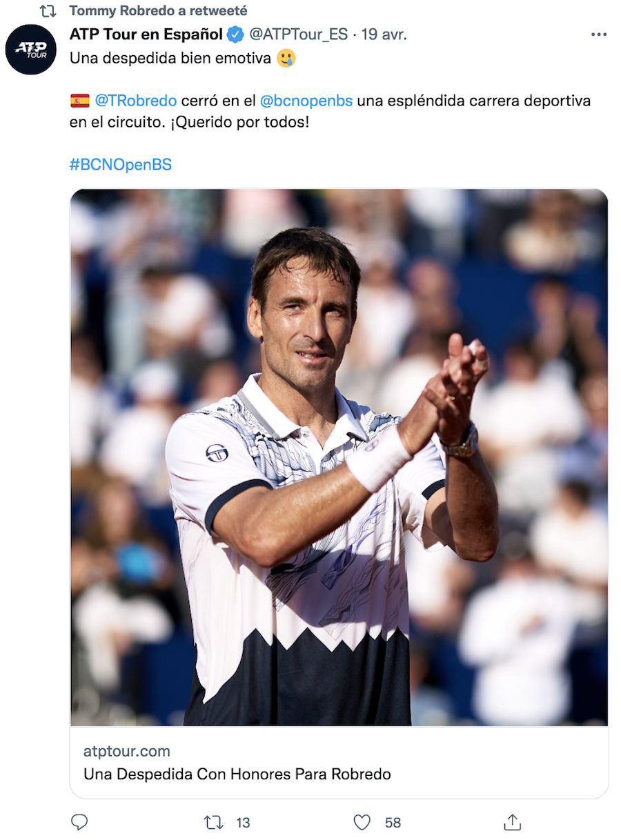Click the blue verified badge

click(236, 34)
